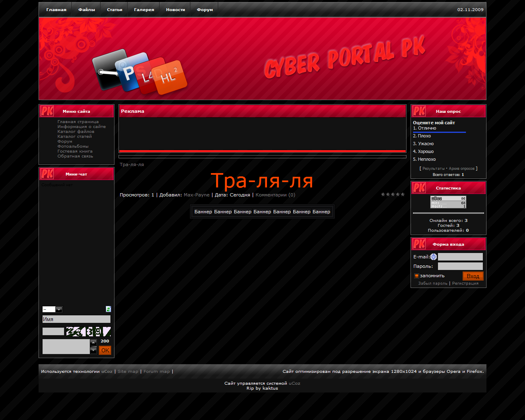Click the mini-chat refresh icon
Viewport: 525px width, 420px height.
coord(108,309)
